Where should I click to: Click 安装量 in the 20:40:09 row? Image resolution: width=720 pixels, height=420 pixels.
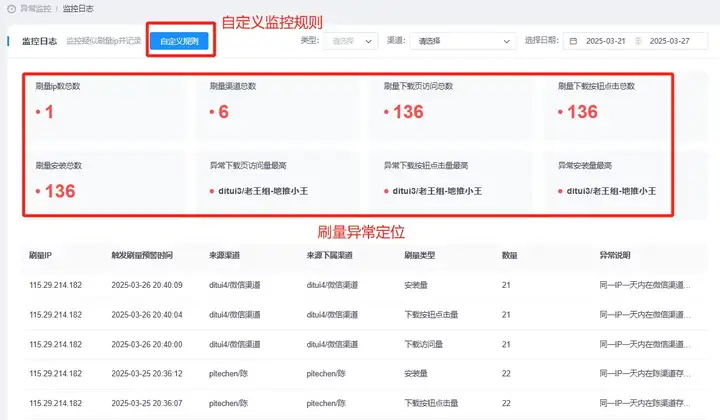416,285
